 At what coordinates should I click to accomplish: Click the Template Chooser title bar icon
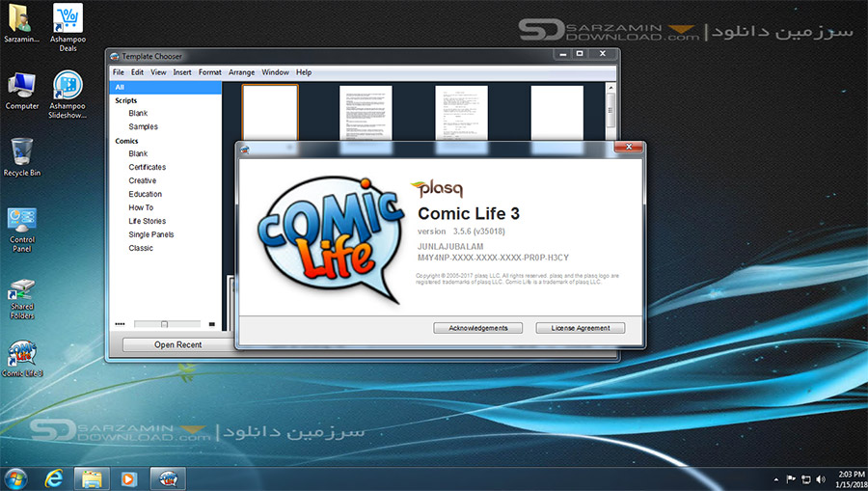(x=115, y=57)
